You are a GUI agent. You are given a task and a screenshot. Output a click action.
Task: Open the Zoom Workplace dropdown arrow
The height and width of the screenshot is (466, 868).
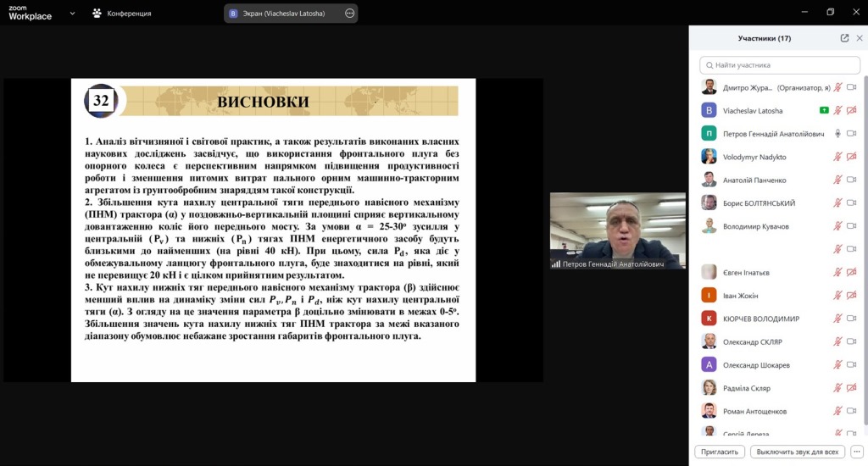click(x=72, y=14)
